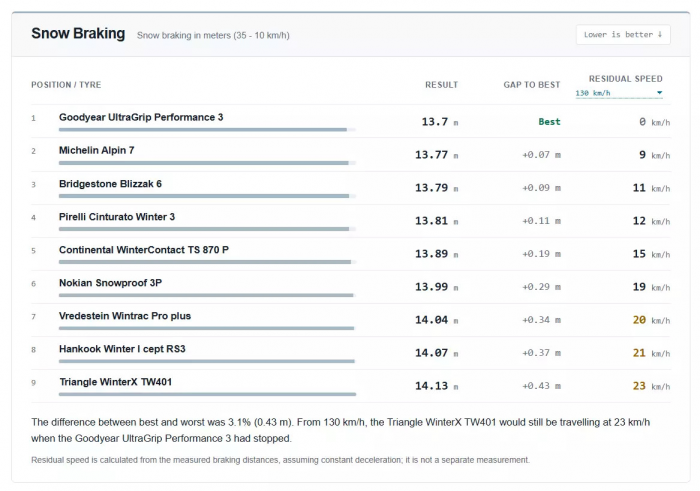700x491 pixels.
Task: Select Pirelli Cinturato Winter 3 tyre name
Action: pos(117,216)
